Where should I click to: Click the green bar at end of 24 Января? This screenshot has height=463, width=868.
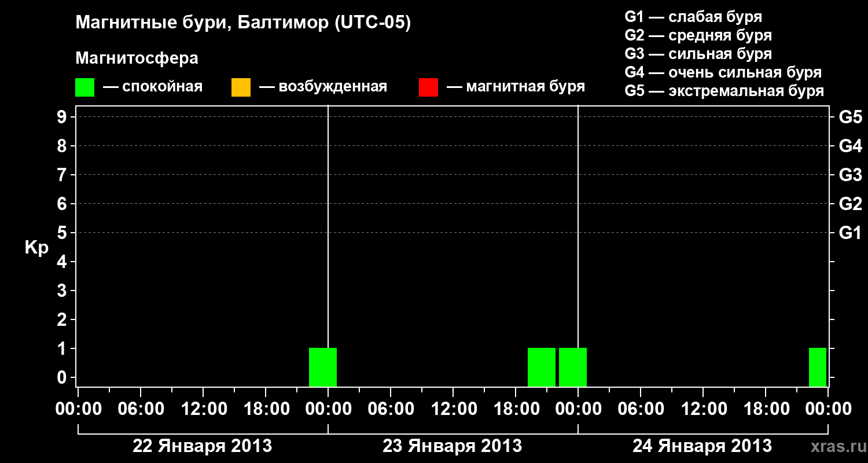pyautogui.click(x=818, y=368)
